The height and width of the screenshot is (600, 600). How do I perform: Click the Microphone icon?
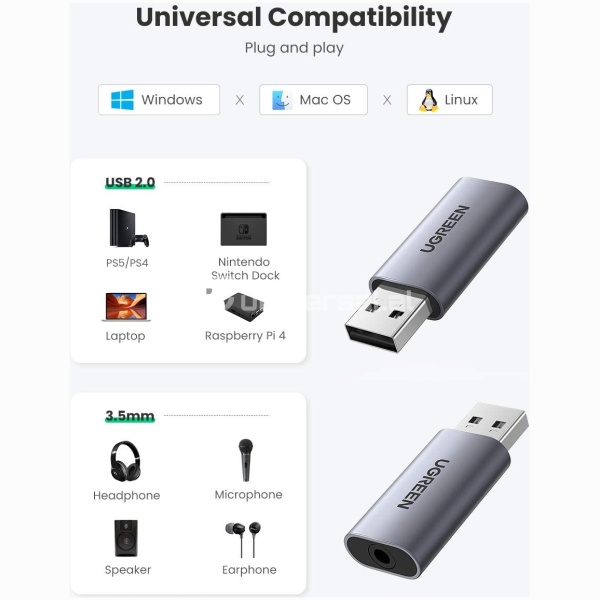(x=246, y=460)
